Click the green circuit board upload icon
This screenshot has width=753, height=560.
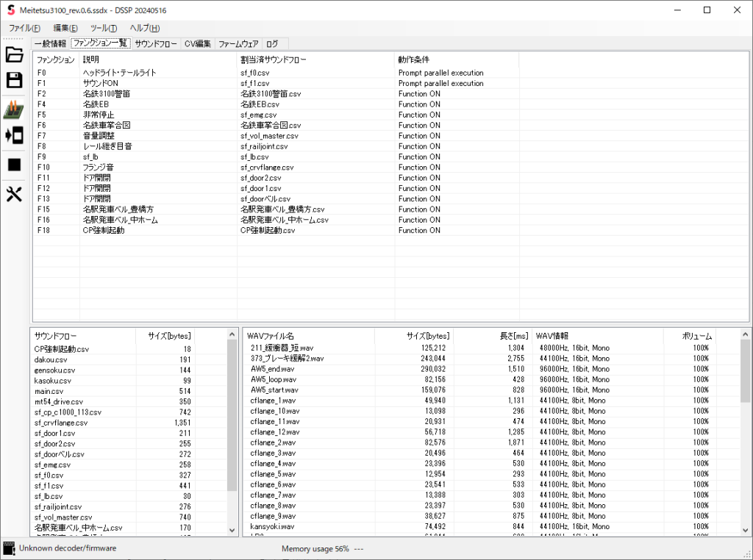(x=14, y=110)
